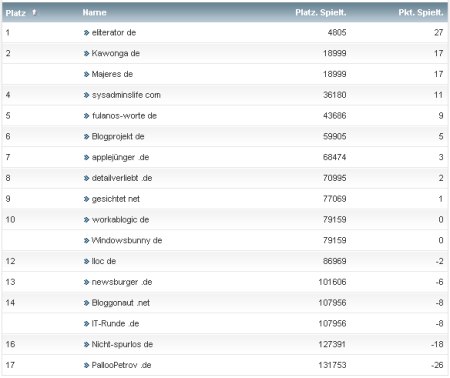Viewport: 450px width, 378px height.
Task: Select the ranking value 77069
Action: pyautogui.click(x=335, y=199)
